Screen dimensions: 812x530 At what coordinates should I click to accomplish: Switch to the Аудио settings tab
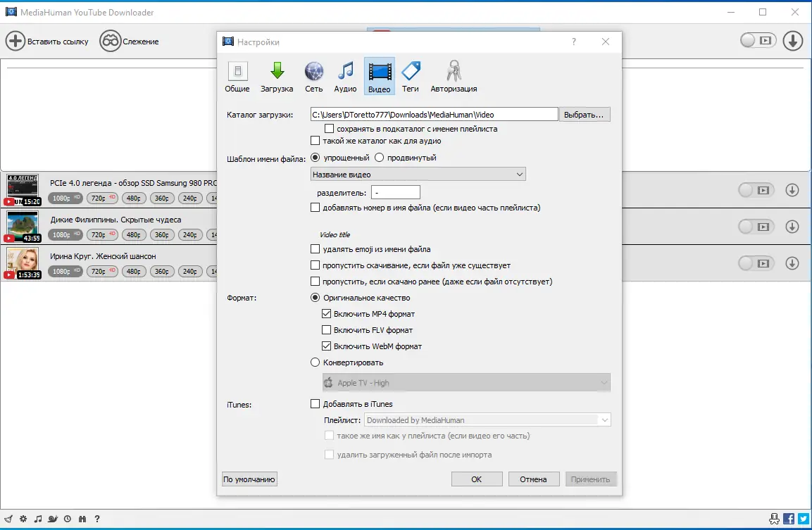[x=345, y=76]
